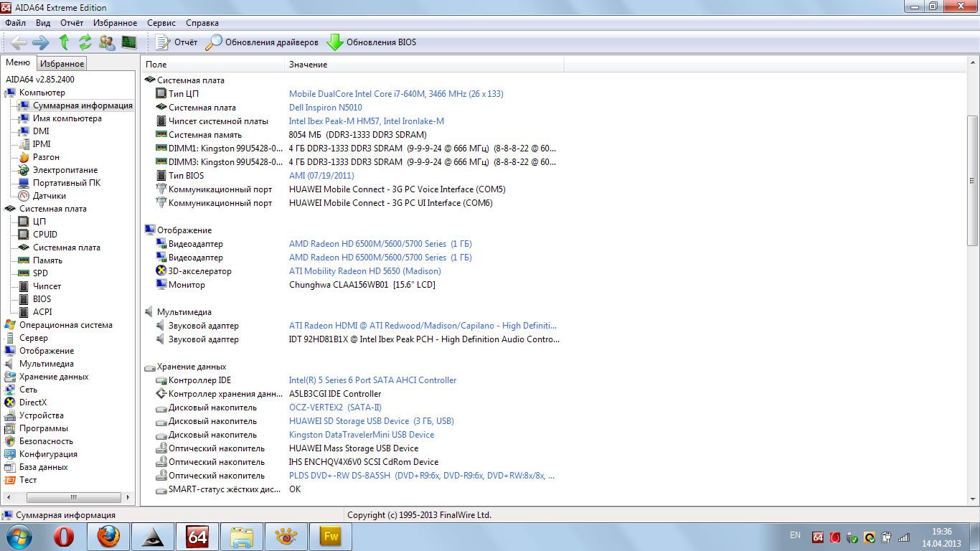Click the forward navigation arrow in toolbar
980x551 pixels.
tap(41, 42)
